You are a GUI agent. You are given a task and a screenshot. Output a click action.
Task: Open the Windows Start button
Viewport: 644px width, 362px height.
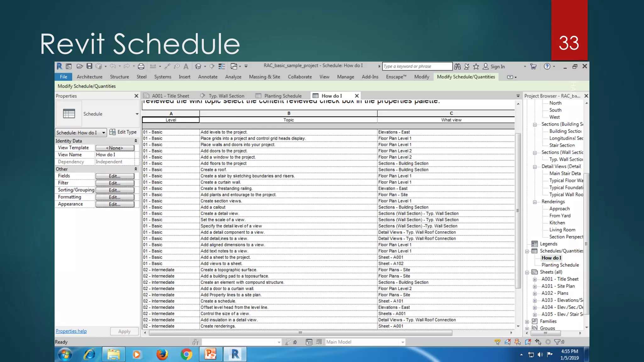[x=65, y=354]
